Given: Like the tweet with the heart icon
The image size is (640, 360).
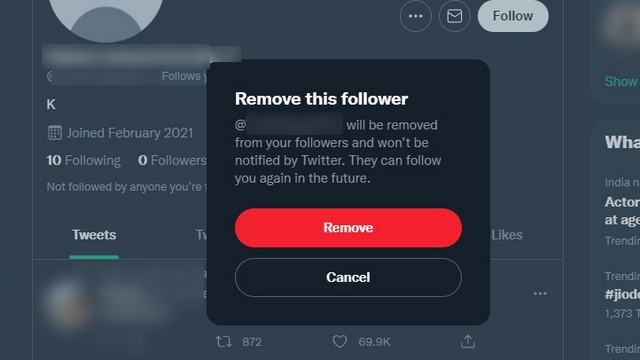Looking at the screenshot, I should click(x=340, y=342).
